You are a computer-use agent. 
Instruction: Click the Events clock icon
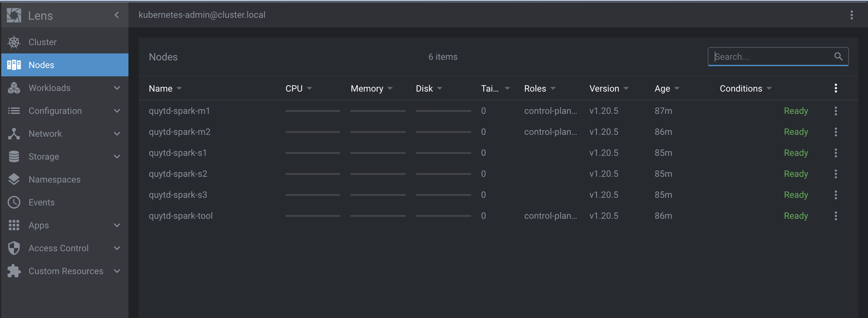[14, 203]
